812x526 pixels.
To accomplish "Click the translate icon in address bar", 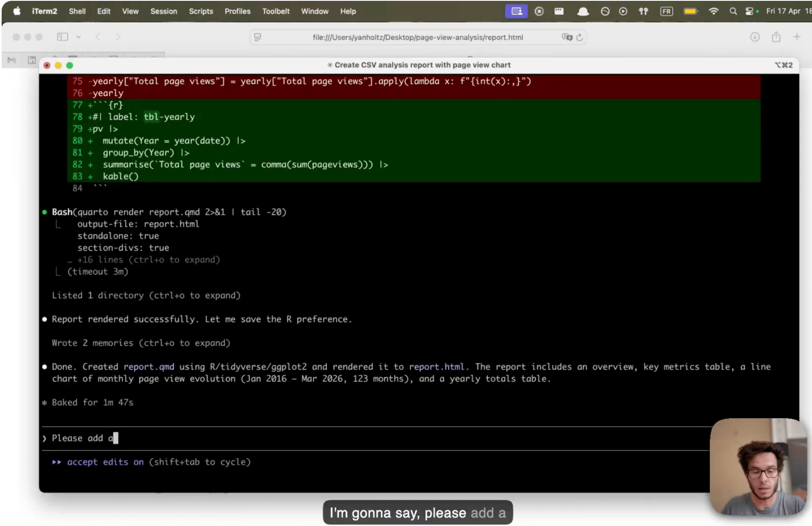I will tap(566, 37).
